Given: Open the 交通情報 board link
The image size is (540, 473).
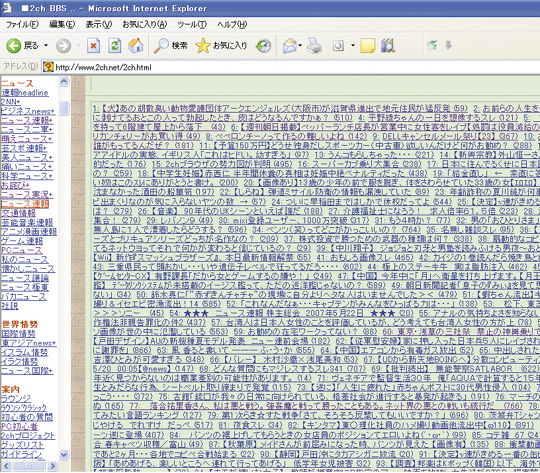Looking at the screenshot, I should click(18, 213).
